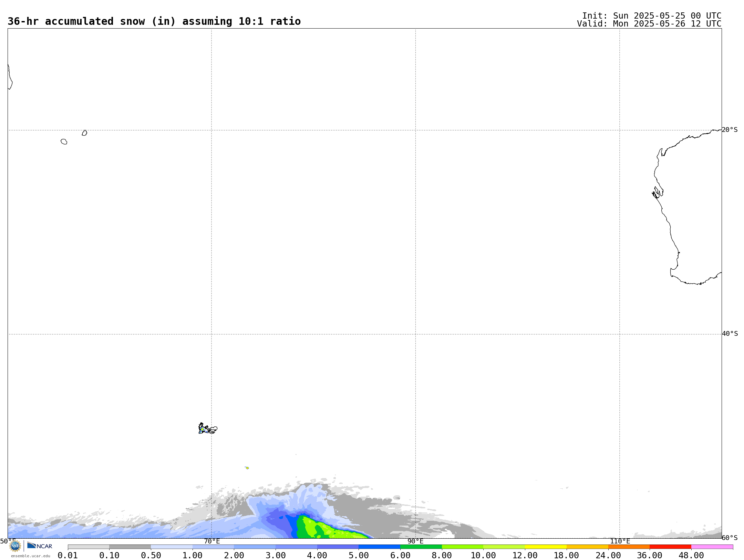Screen dimensions: 744x560
Task: Click the Kerguelen Islands outline near 70°E
Action: pos(208,429)
